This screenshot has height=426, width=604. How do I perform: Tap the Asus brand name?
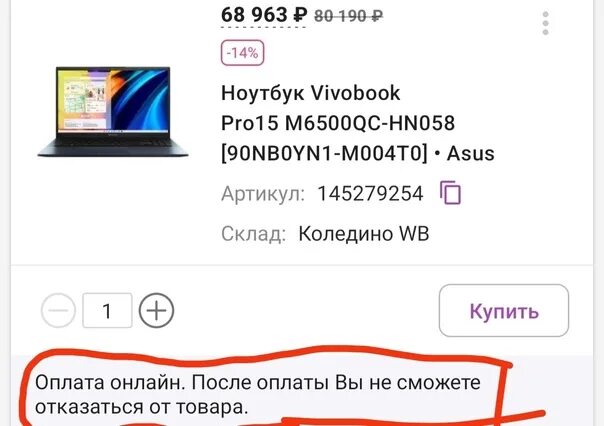point(470,154)
